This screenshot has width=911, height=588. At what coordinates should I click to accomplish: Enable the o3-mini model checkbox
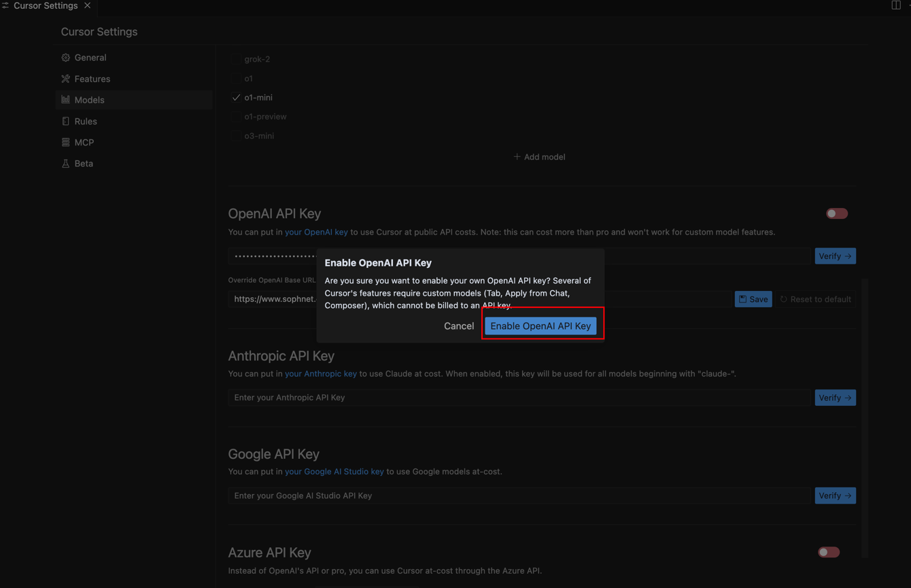point(236,136)
